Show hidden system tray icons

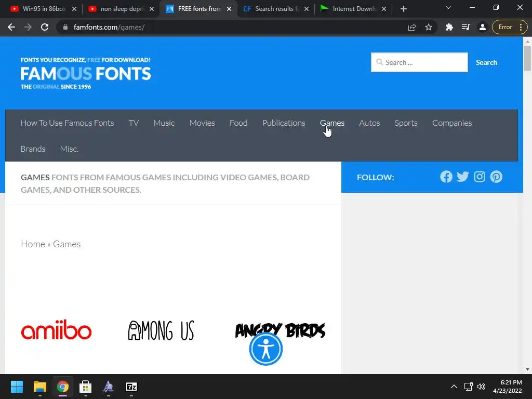[454, 387]
